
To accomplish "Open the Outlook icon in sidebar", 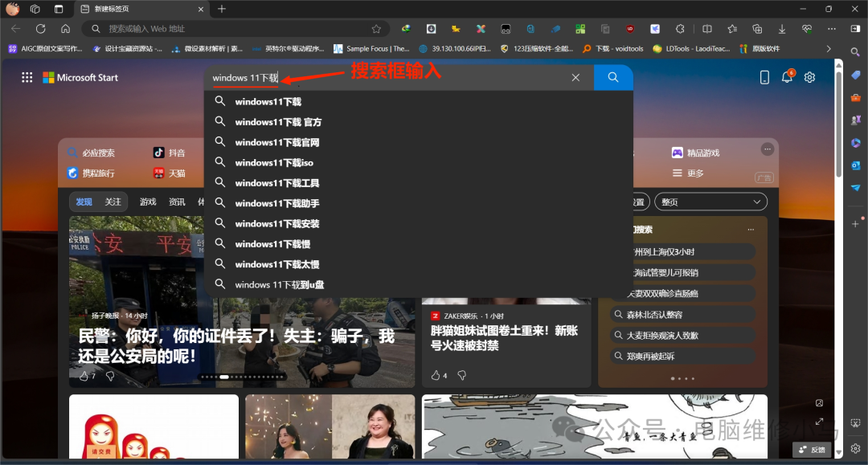I will 855,165.
